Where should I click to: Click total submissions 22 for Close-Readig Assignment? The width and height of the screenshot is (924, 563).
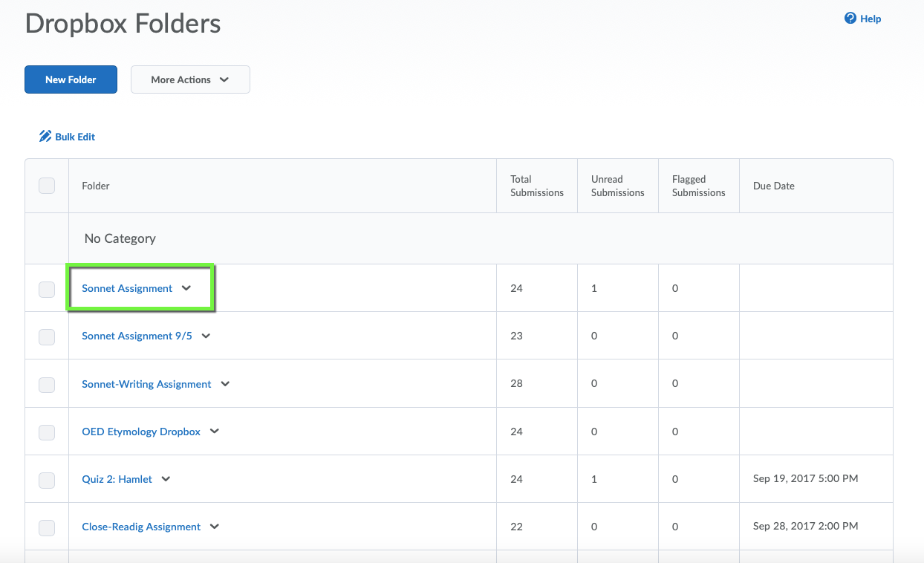(516, 527)
